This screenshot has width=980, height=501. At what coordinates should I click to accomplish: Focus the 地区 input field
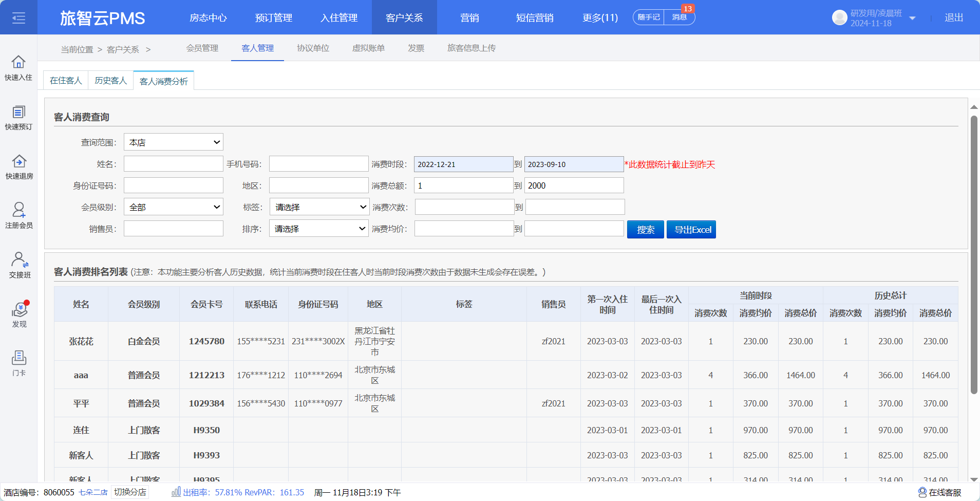pos(319,185)
